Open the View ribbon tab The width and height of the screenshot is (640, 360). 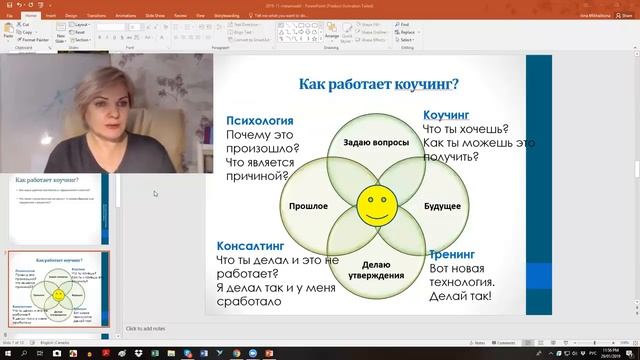point(200,16)
